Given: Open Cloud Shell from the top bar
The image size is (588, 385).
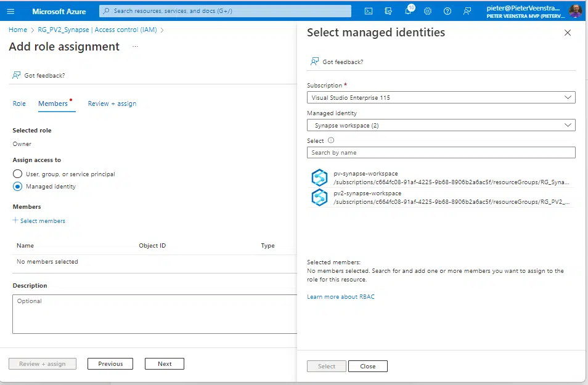Looking at the screenshot, I should [369, 11].
